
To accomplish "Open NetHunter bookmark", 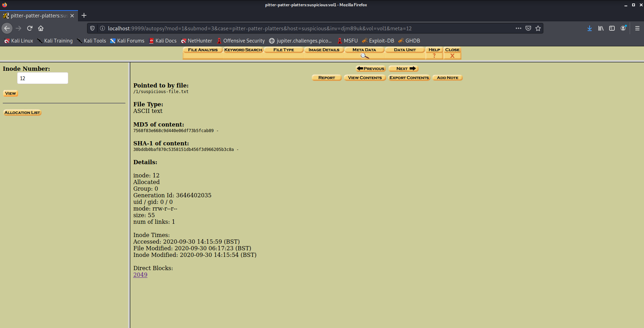I will 197,41.
